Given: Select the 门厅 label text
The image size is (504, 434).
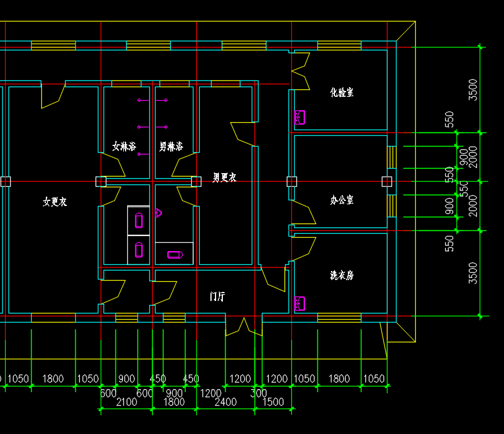Looking at the screenshot, I should (217, 296).
